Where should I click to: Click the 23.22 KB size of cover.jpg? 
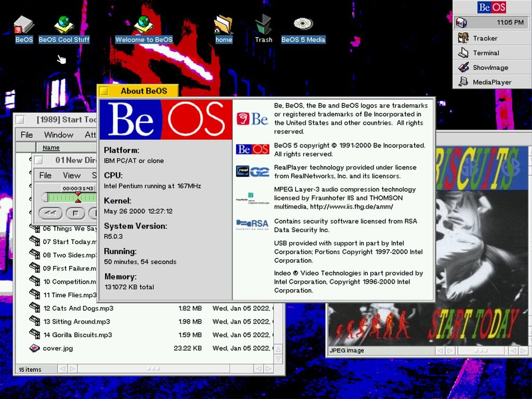click(188, 348)
